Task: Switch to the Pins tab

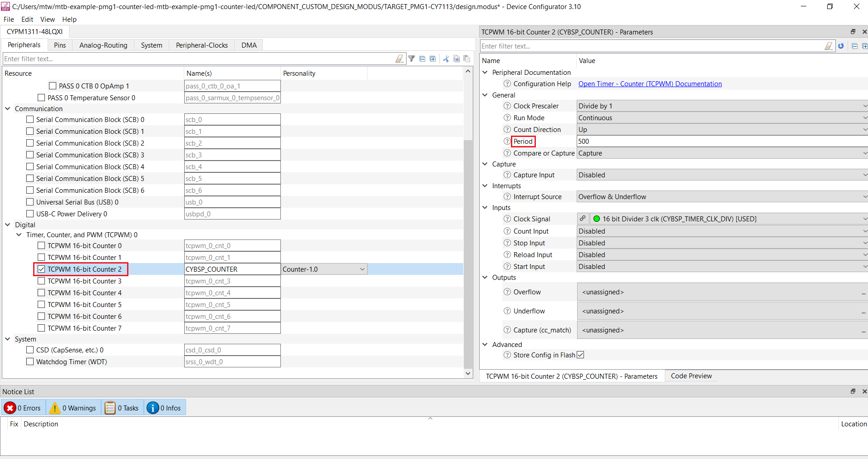Action: point(60,45)
